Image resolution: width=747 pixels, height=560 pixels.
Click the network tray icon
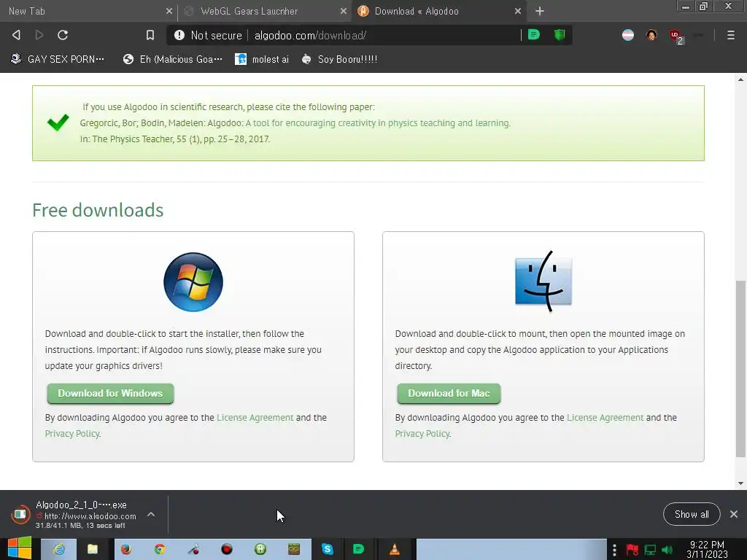point(650,550)
